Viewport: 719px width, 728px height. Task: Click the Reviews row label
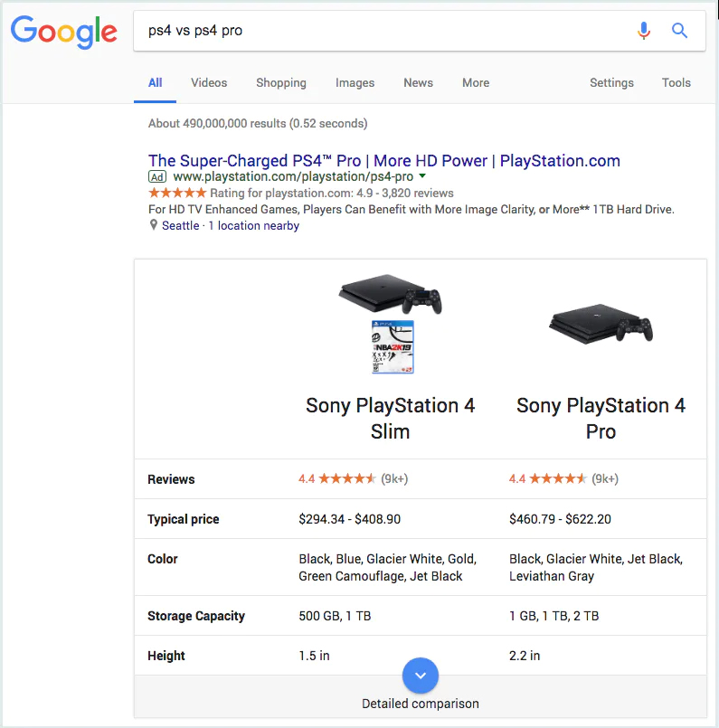(171, 479)
